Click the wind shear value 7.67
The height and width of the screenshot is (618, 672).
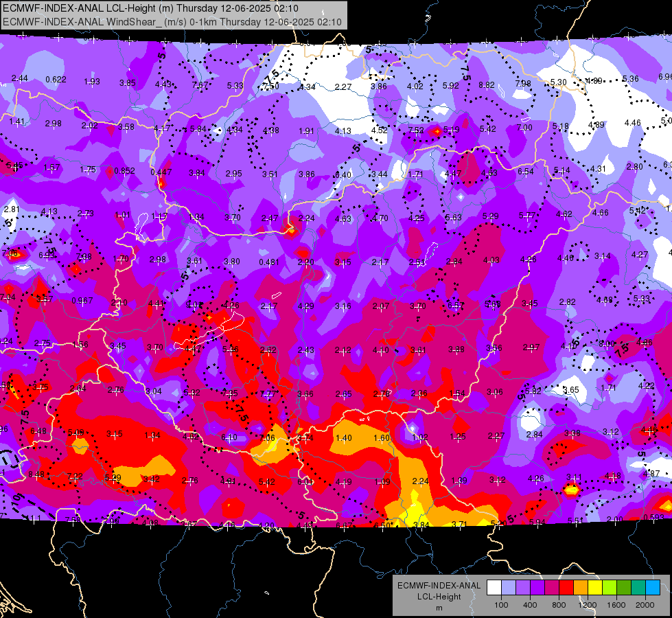pos(200,84)
